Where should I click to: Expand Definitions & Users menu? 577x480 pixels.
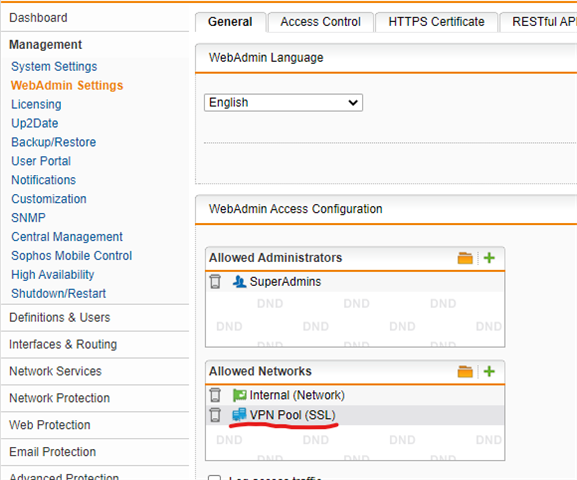pyautogui.click(x=60, y=318)
